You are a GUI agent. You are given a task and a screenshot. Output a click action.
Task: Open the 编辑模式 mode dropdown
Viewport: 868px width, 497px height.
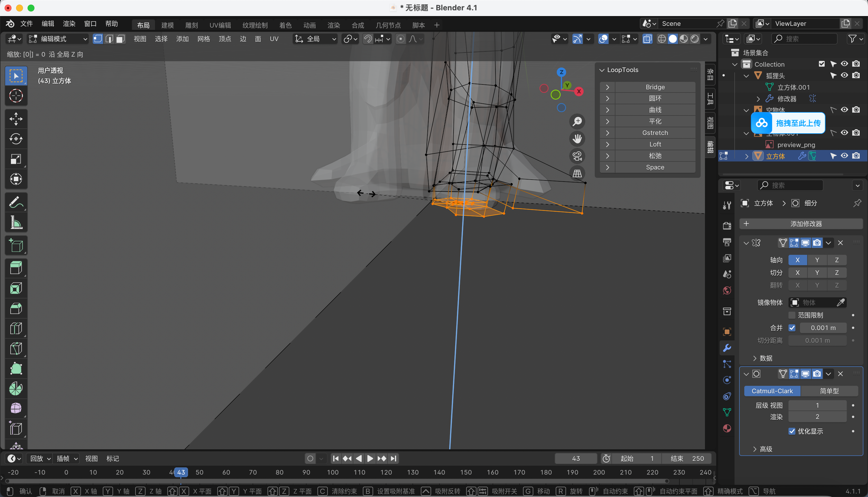[58, 39]
